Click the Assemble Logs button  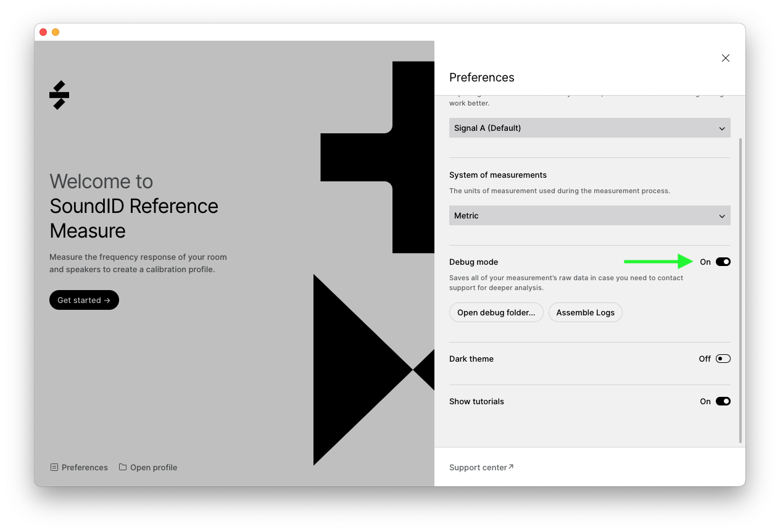[x=586, y=312]
